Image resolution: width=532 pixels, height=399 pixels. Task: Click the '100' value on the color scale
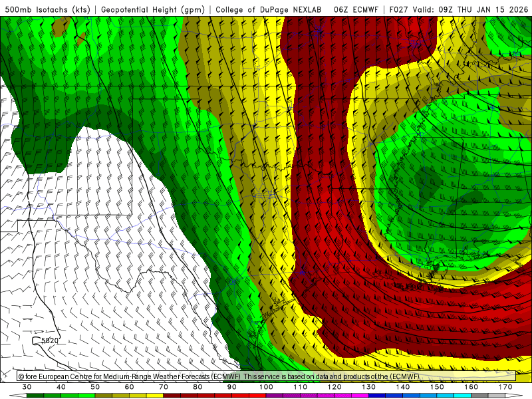[266, 387]
